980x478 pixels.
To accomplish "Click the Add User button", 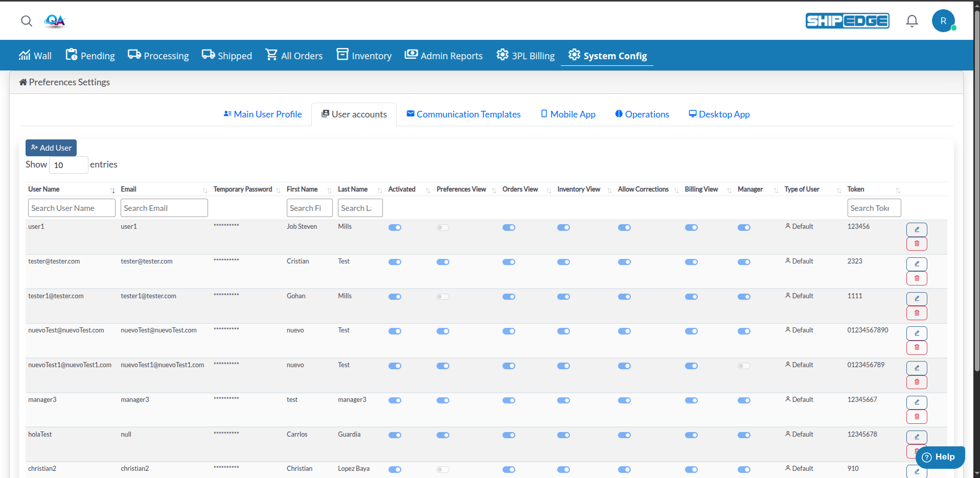I will pos(51,148).
